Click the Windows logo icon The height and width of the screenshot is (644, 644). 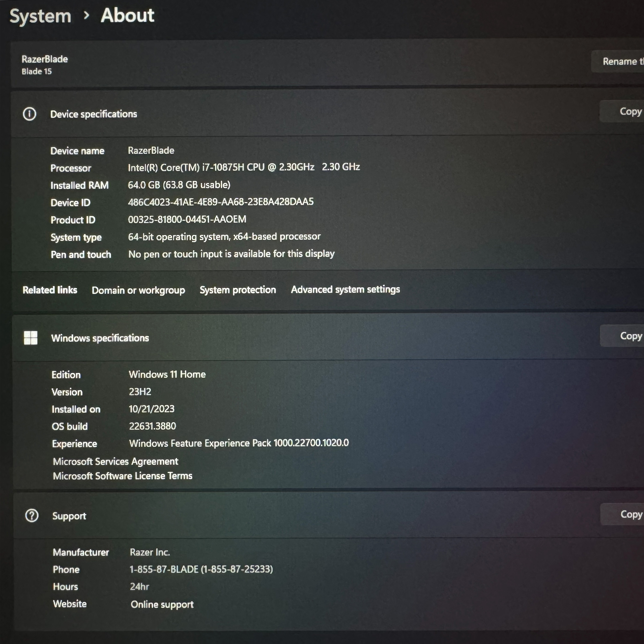pyautogui.click(x=31, y=338)
